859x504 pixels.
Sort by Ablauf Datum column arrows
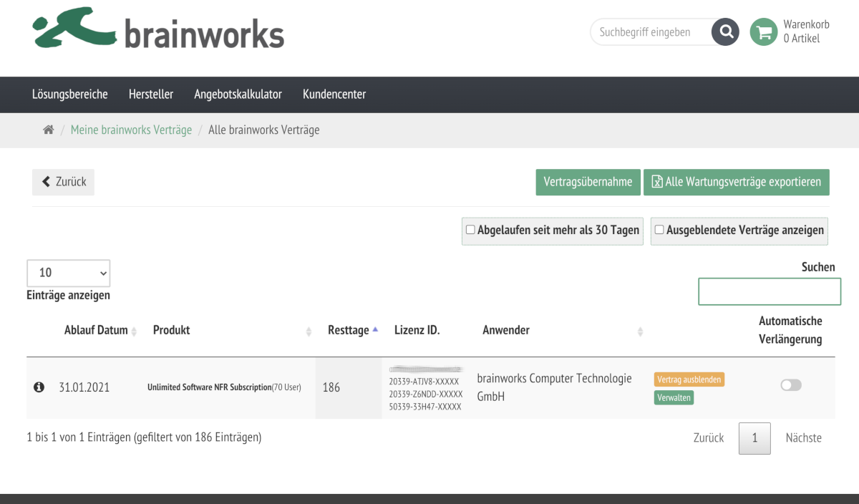134,331
